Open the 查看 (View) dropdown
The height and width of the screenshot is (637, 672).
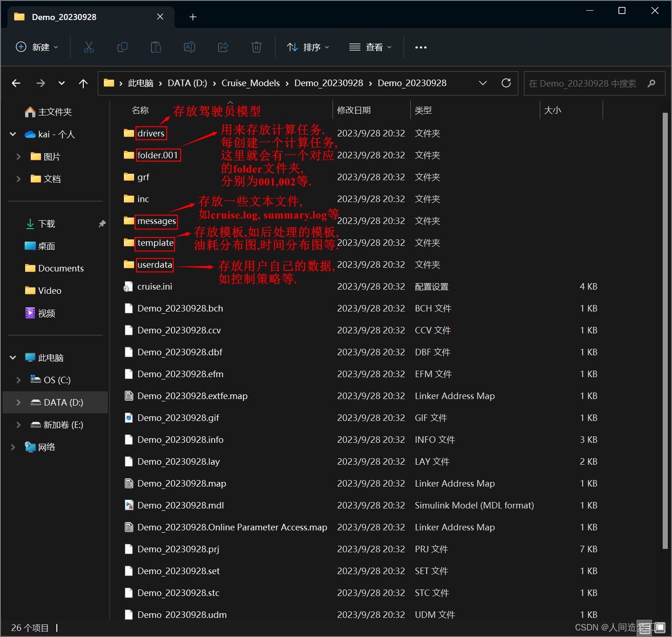[x=370, y=47]
